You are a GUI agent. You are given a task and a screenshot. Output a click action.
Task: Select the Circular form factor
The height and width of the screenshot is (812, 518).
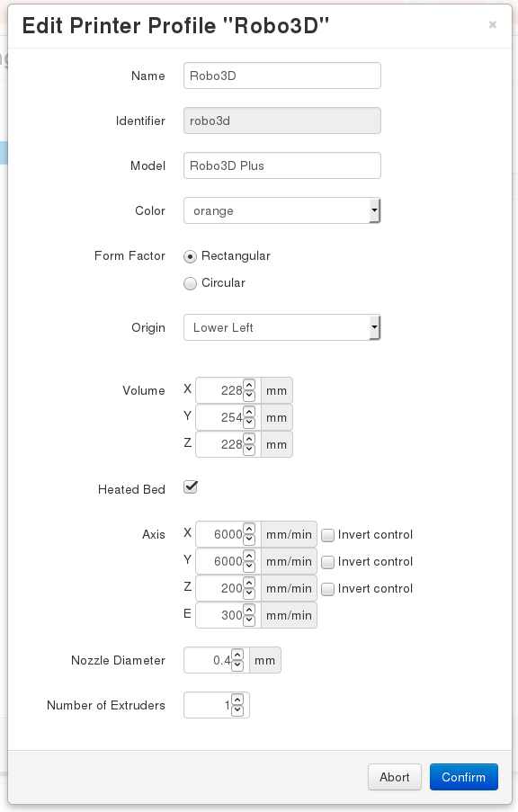click(x=190, y=283)
